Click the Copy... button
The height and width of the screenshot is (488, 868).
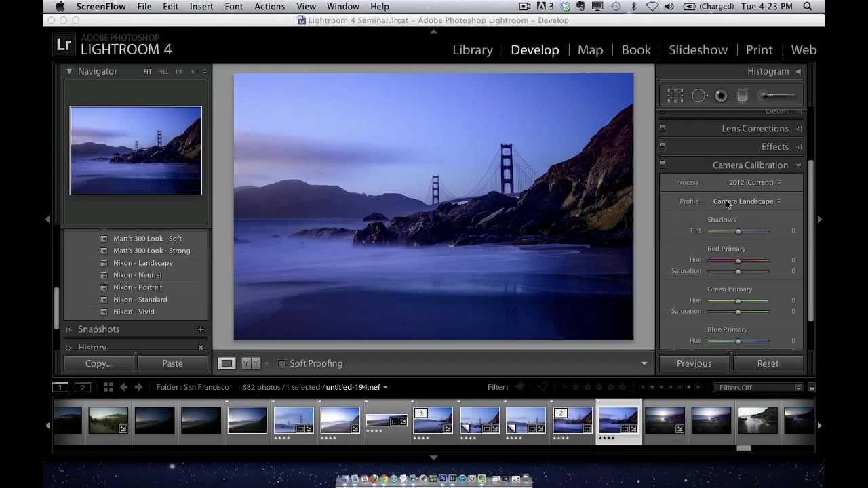pyautogui.click(x=99, y=363)
